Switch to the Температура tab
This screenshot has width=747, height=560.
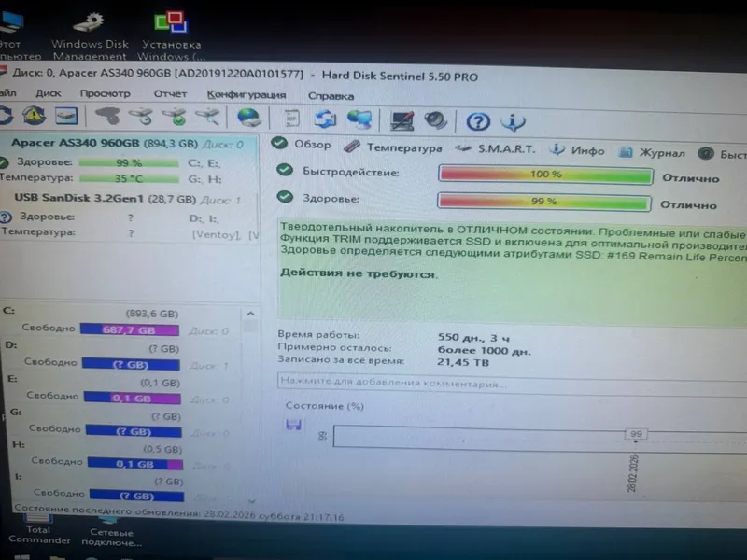pos(393,147)
